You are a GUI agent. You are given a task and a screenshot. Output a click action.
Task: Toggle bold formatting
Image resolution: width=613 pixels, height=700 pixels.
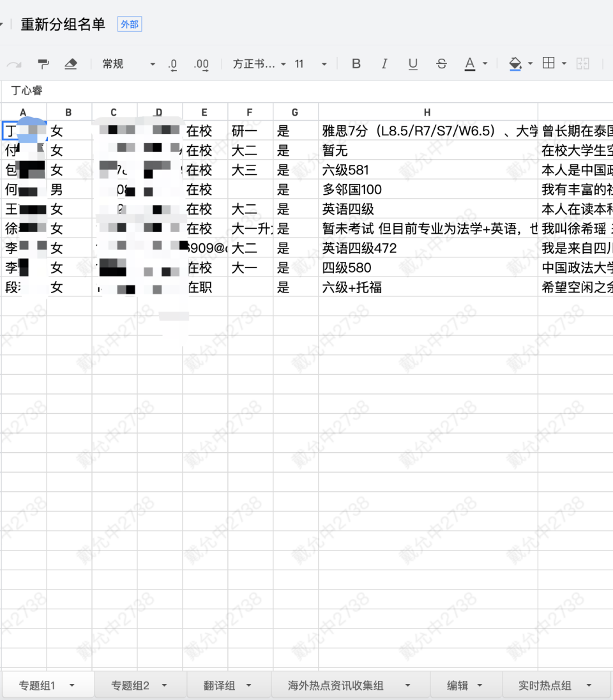pos(356,64)
